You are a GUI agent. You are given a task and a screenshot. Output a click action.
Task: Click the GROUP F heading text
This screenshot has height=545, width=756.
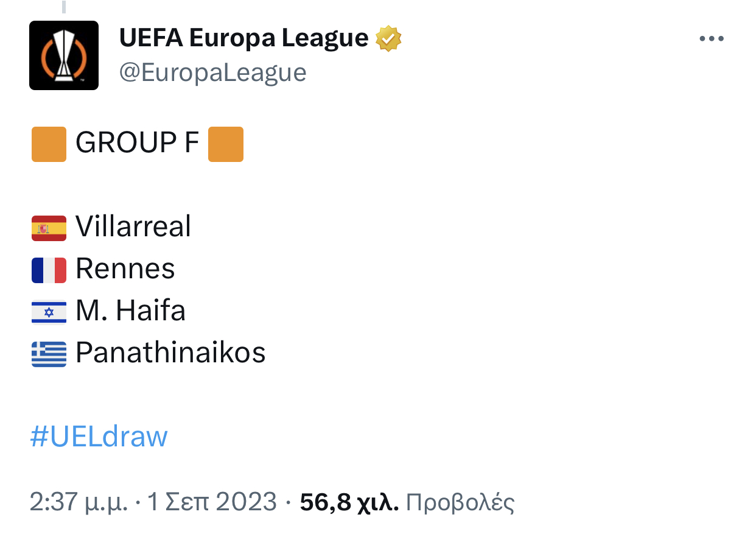(138, 143)
